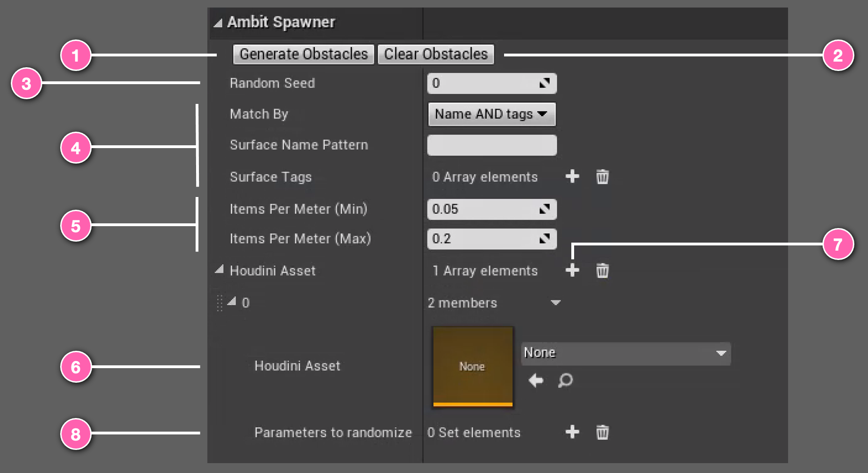This screenshot has width=868, height=473.
Task: Select the Parameters to randomize label
Action: click(x=333, y=433)
